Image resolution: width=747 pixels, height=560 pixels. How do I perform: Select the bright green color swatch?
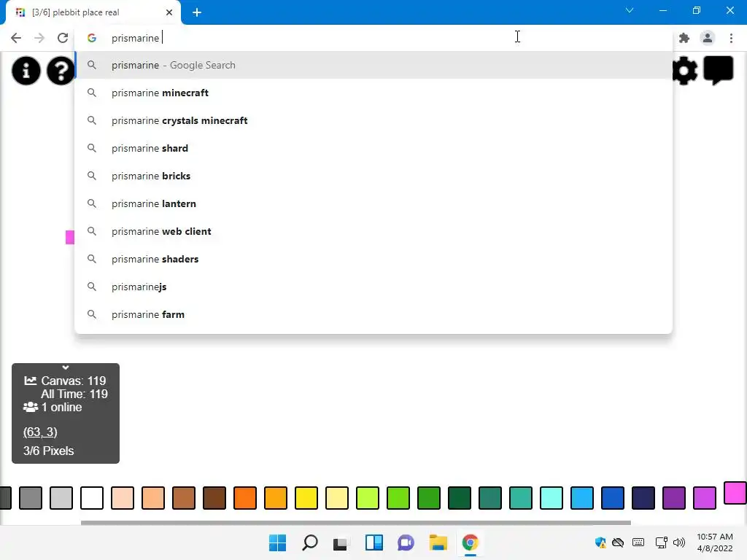398,498
